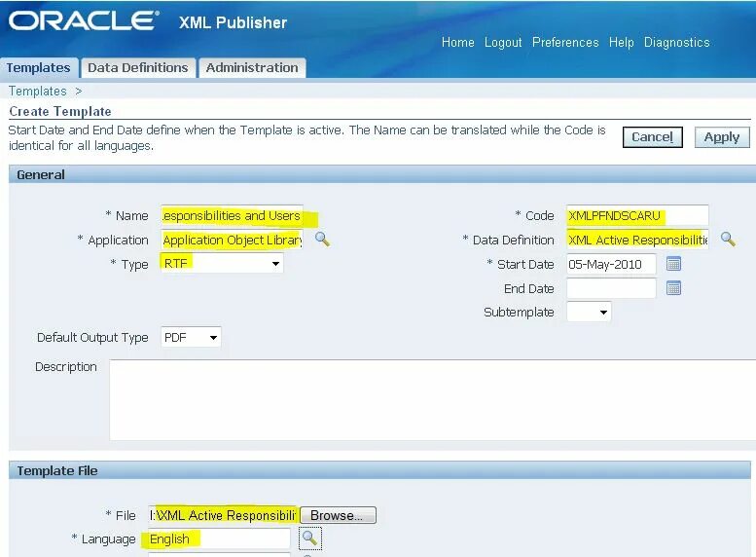The height and width of the screenshot is (557, 756).
Task: Open the Diagnostics link
Action: [676, 43]
